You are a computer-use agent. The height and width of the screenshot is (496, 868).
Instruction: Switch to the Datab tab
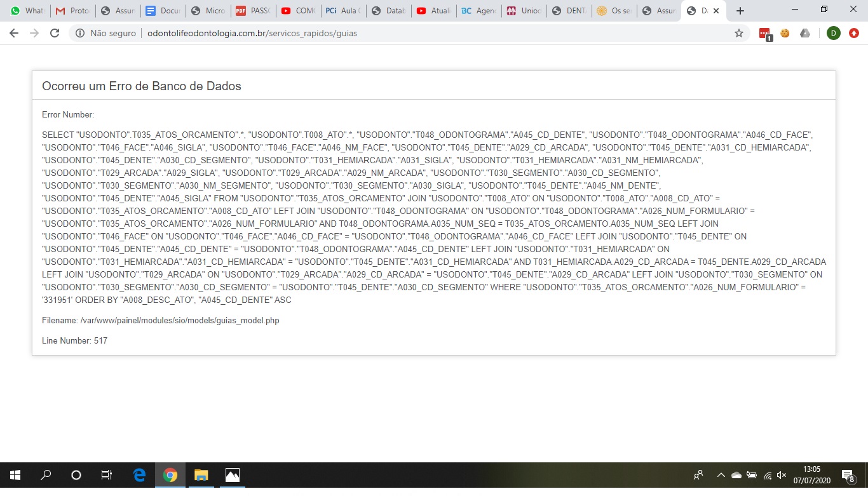tap(388, 11)
